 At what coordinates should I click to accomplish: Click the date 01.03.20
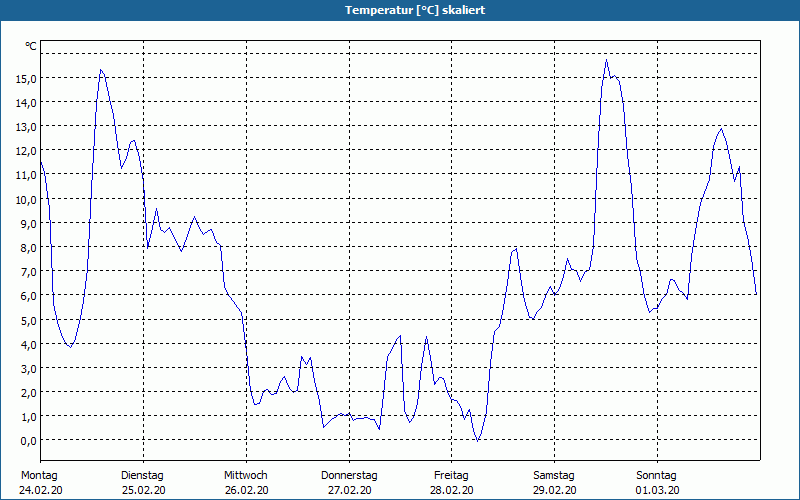[658, 490]
